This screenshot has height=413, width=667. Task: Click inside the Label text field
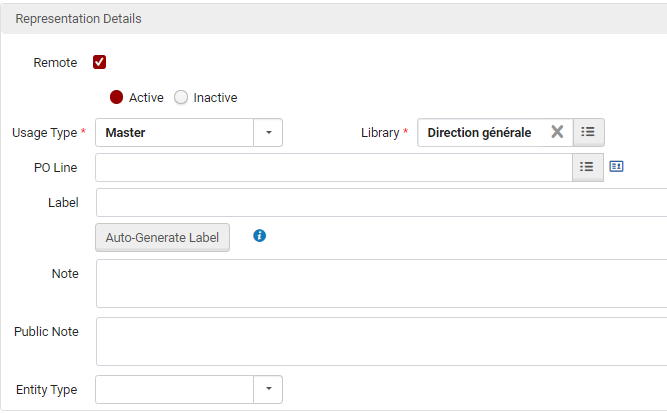[382, 202]
